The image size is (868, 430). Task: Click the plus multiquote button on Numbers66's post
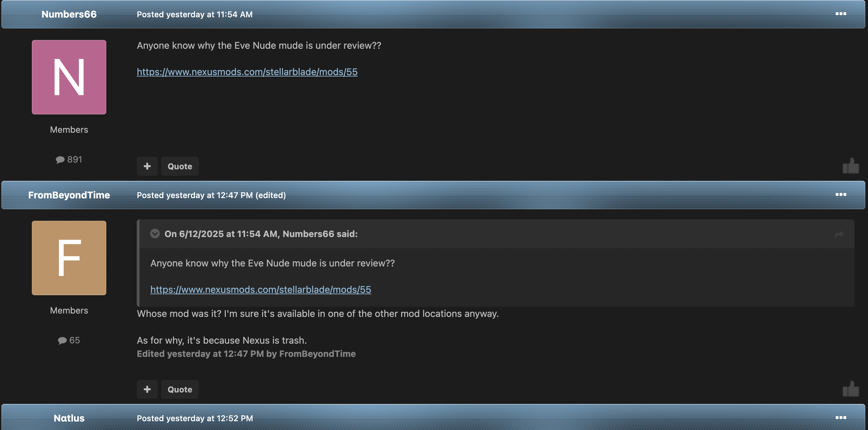click(x=147, y=166)
